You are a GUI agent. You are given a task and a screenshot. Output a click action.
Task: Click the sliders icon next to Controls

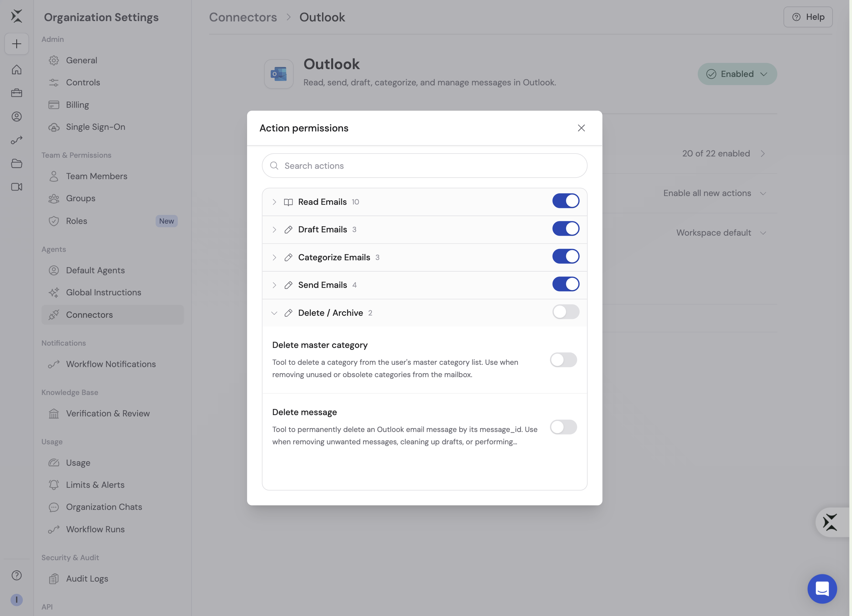pyautogui.click(x=54, y=83)
